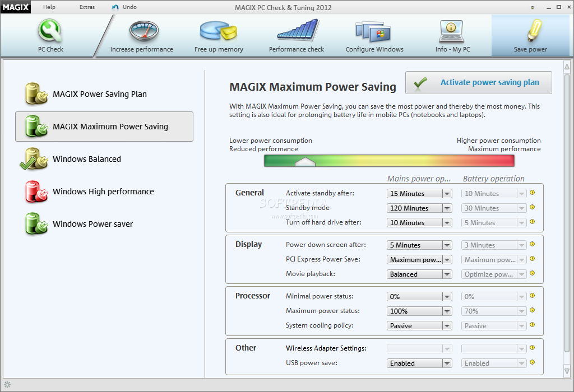The height and width of the screenshot is (392, 574).
Task: Open System cooling policy mains dropdown
Action: point(419,326)
